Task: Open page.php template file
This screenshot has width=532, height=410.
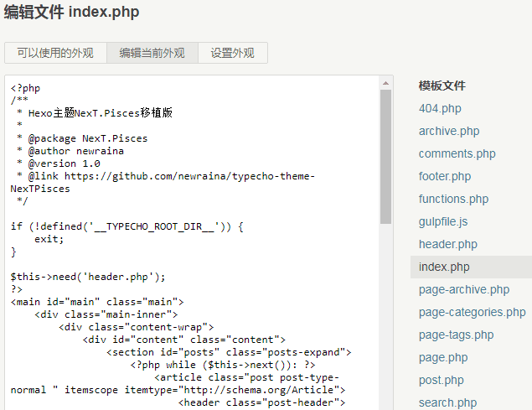Action: pos(443,357)
